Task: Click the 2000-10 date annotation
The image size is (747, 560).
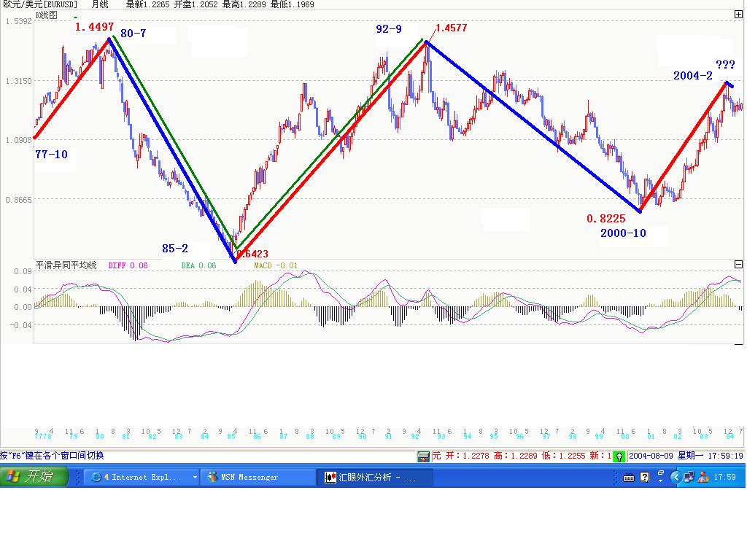Action: 623,233
